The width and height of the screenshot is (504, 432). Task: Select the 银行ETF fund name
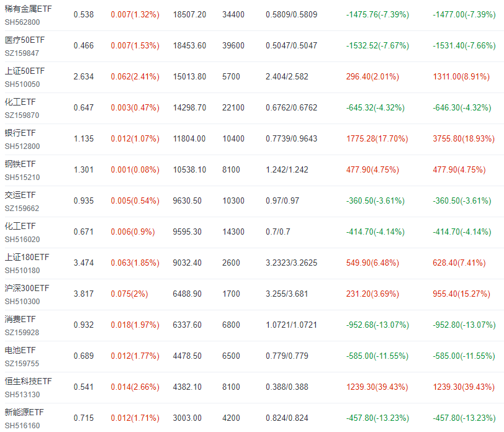click(20, 133)
